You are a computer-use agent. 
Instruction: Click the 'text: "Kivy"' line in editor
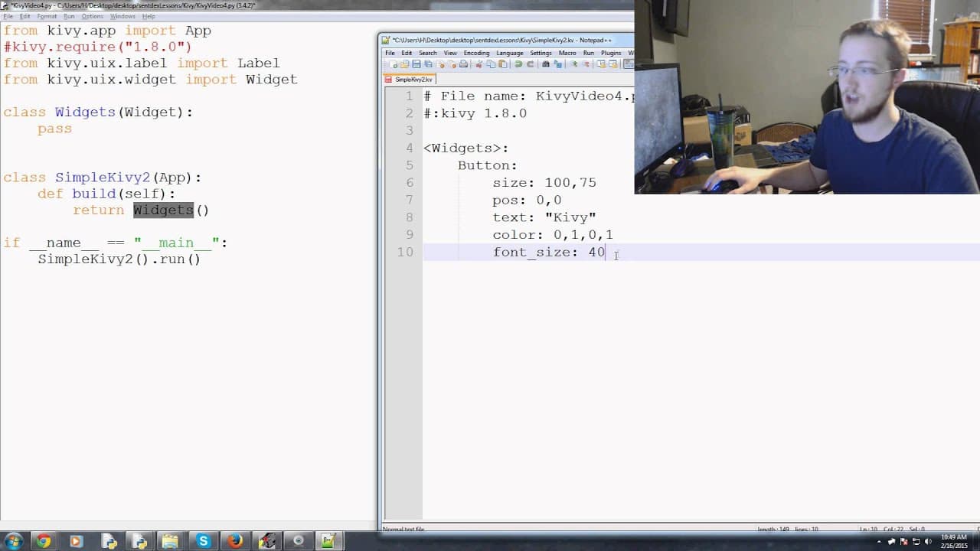(544, 217)
